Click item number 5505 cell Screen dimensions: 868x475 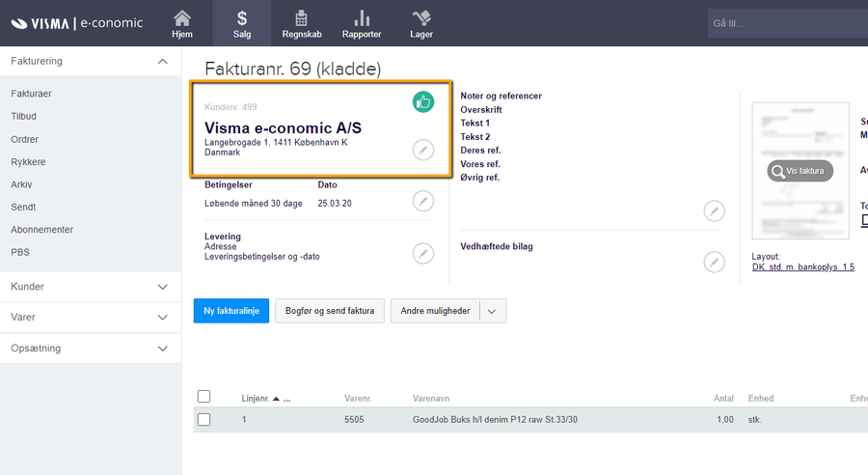pos(354,420)
